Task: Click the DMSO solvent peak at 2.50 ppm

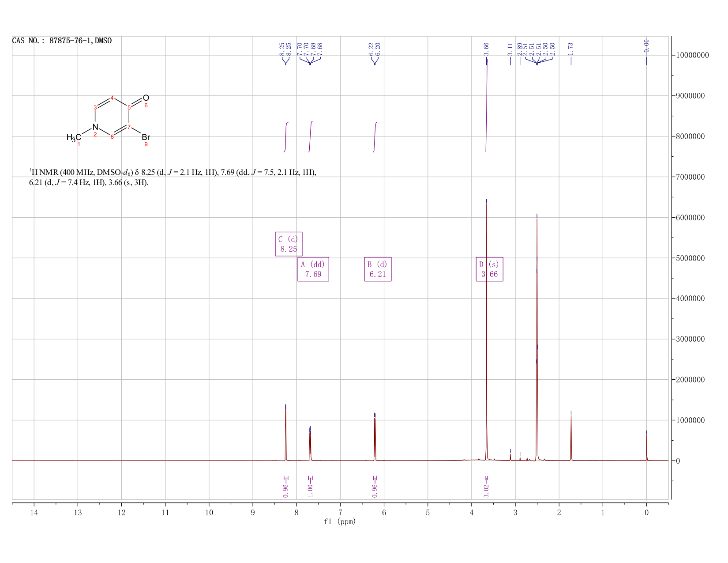Action: (x=537, y=340)
